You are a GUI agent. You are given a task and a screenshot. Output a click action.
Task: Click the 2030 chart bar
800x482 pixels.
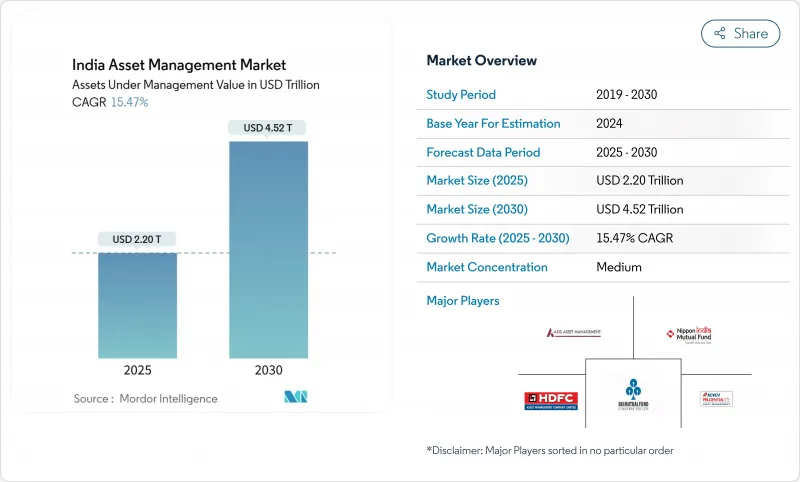coord(268,249)
